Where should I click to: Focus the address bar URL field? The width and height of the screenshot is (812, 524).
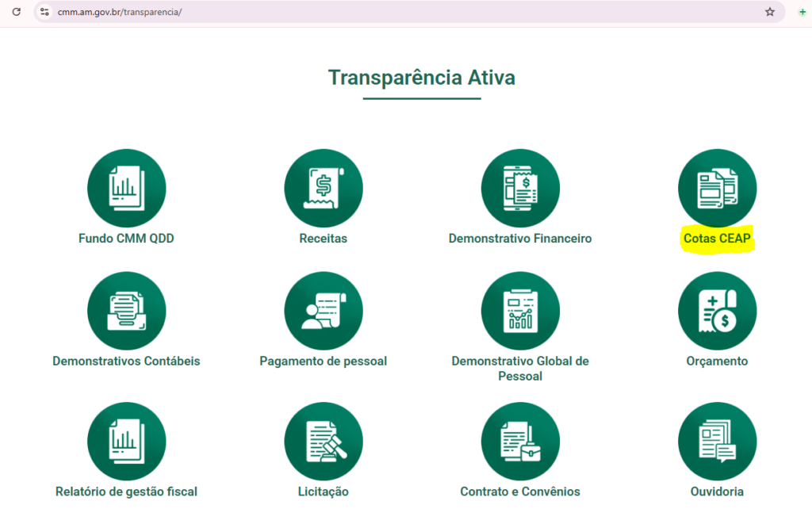click(x=409, y=12)
